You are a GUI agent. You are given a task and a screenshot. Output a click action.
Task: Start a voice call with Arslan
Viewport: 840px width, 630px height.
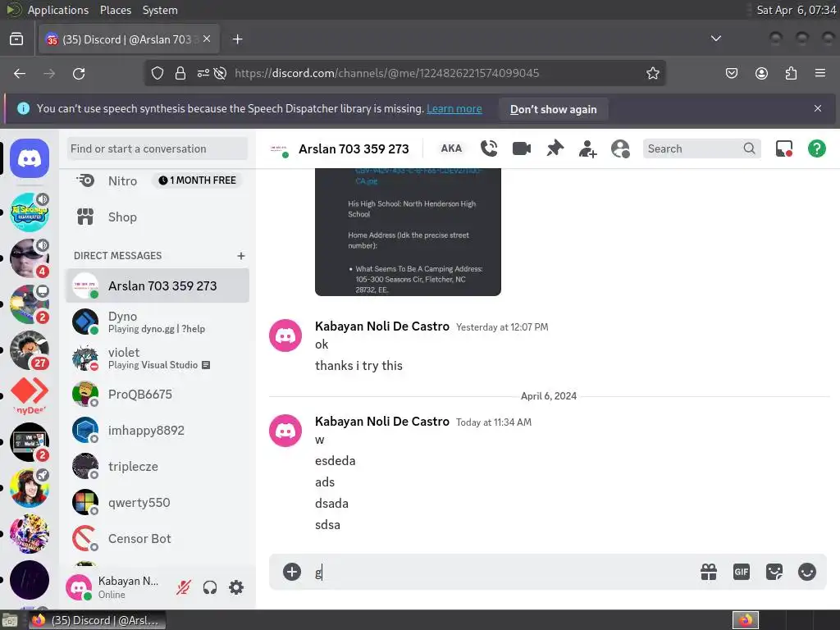click(489, 148)
